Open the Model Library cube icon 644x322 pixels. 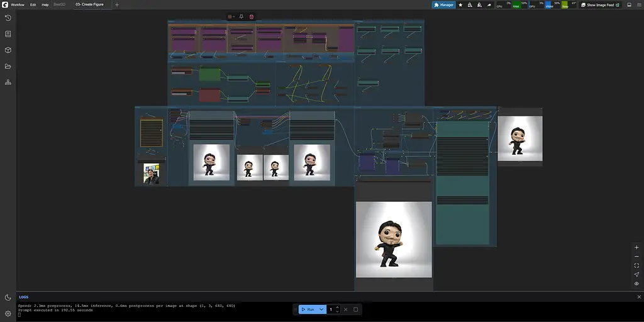tap(8, 50)
